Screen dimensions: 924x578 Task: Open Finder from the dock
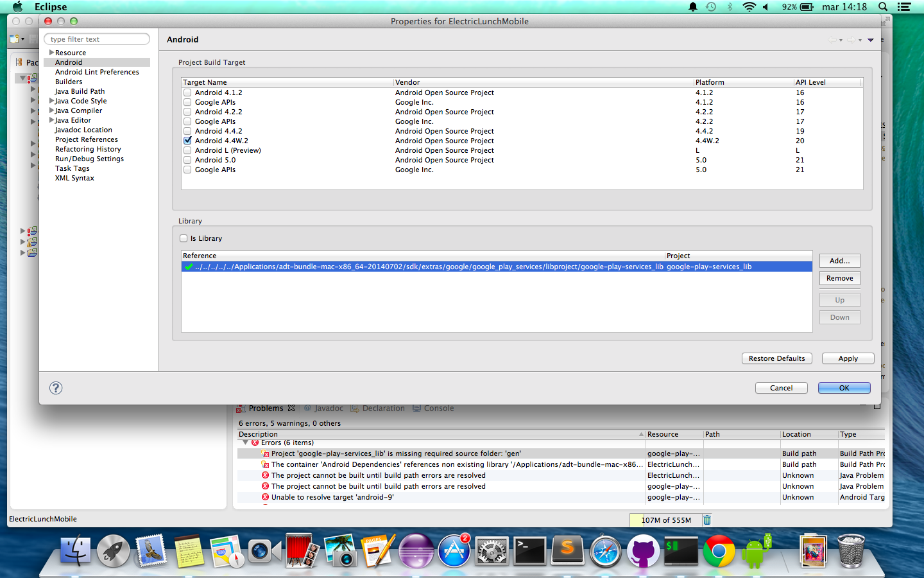tap(76, 551)
